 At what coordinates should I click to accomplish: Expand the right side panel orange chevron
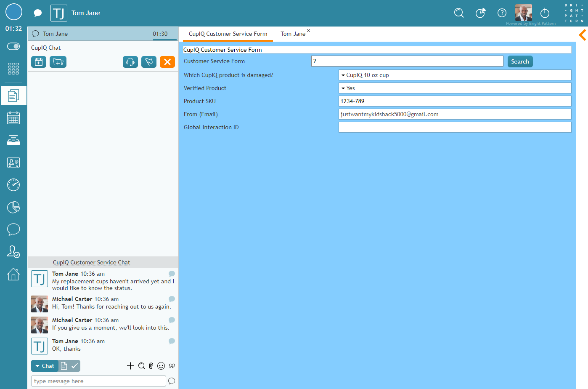(583, 35)
